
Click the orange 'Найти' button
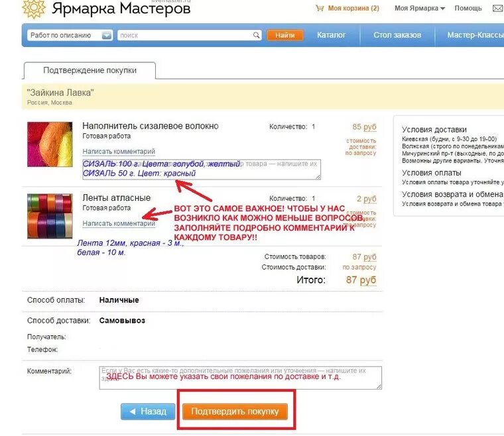[285, 35]
